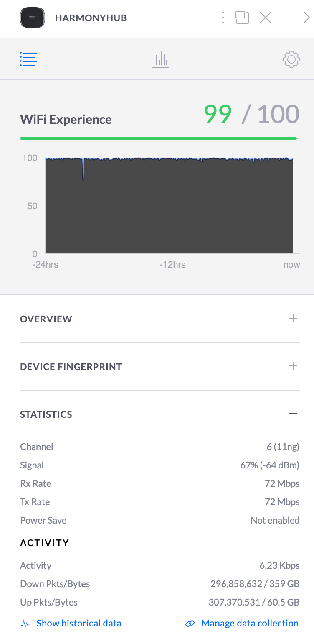Open the list details tab icon
314x644 pixels.
(x=28, y=59)
